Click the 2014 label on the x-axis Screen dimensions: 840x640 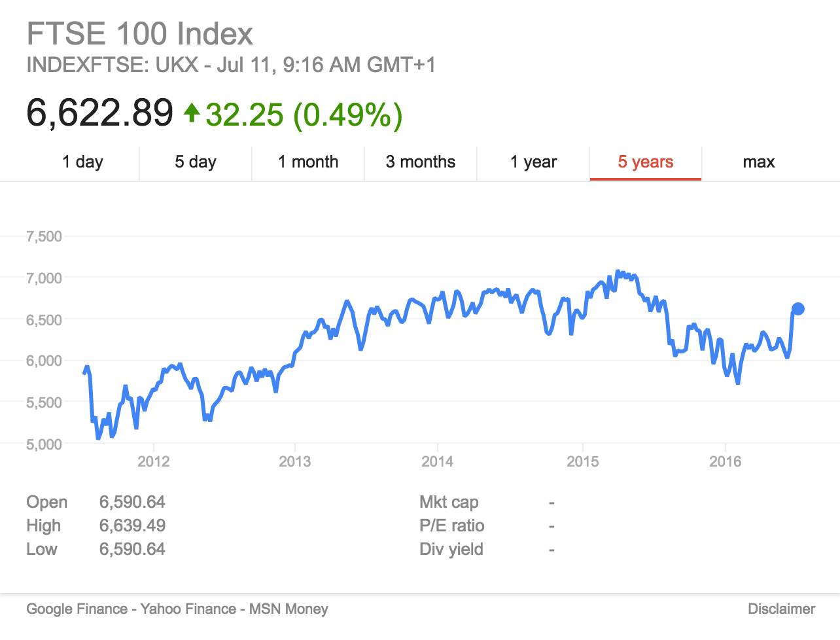pos(438,462)
